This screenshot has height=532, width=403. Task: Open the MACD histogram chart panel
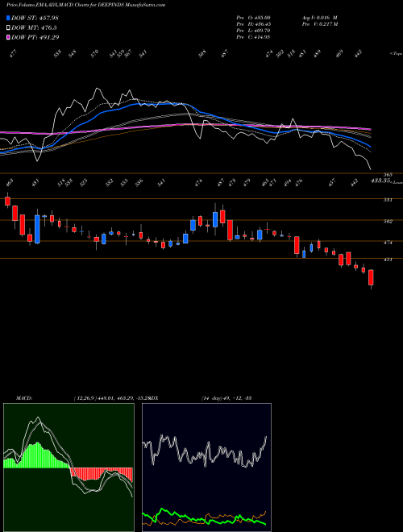69,468
